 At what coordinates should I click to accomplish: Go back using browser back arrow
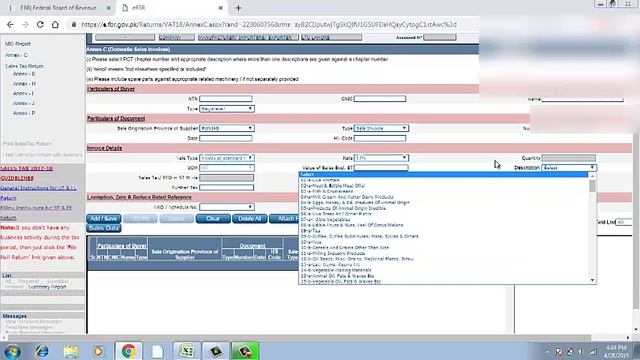(10, 24)
